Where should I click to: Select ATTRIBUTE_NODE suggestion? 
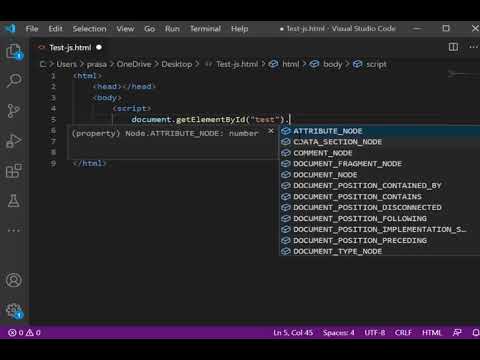379,131
